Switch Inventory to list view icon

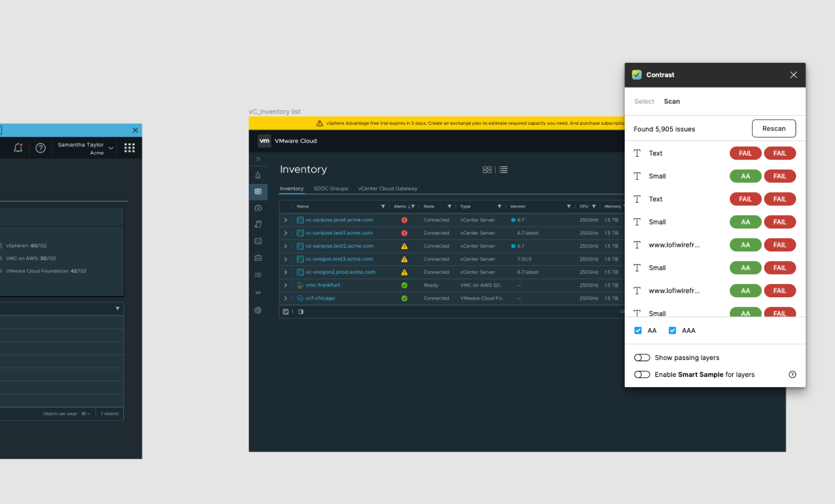coord(503,170)
